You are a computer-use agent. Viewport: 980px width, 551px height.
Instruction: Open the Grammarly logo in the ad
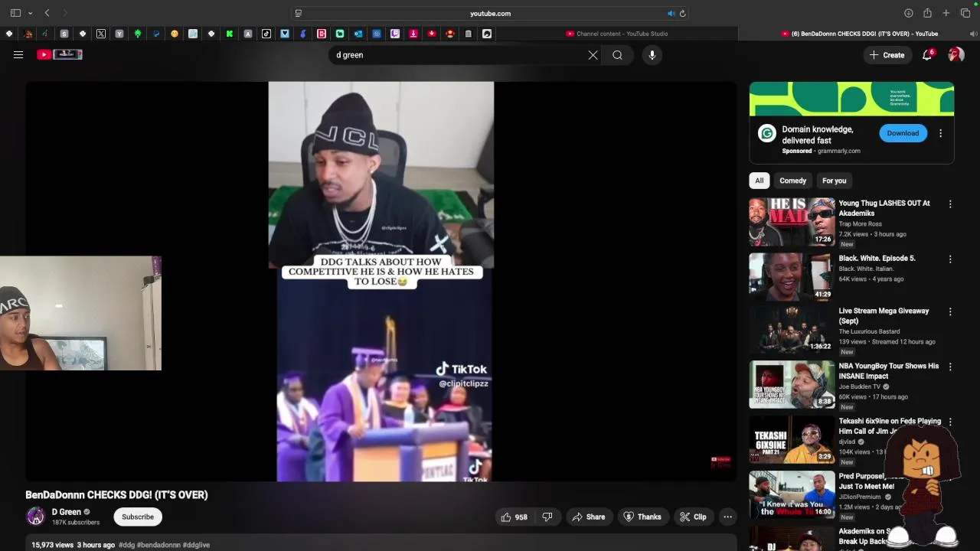click(766, 134)
